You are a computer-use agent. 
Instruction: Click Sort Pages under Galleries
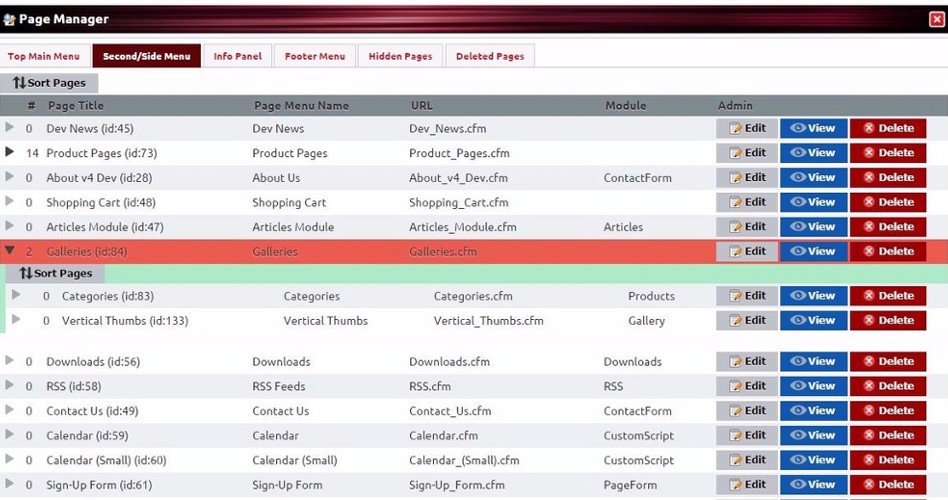56,273
